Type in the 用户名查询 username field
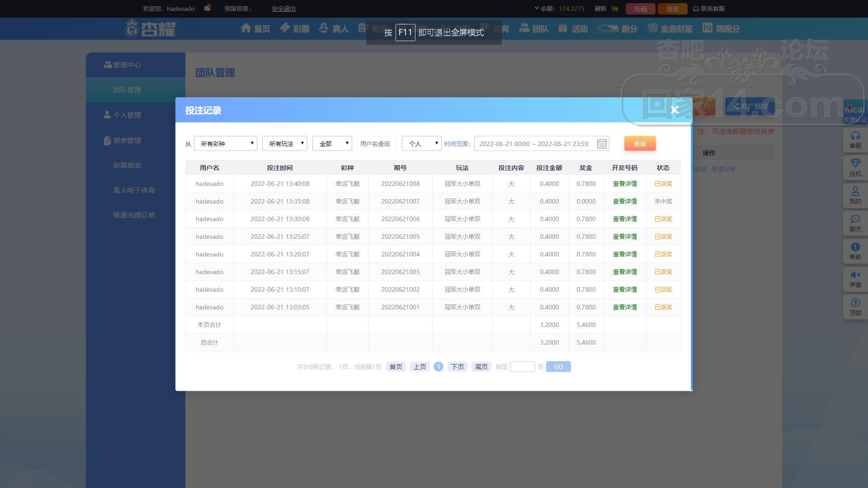 tap(377, 144)
